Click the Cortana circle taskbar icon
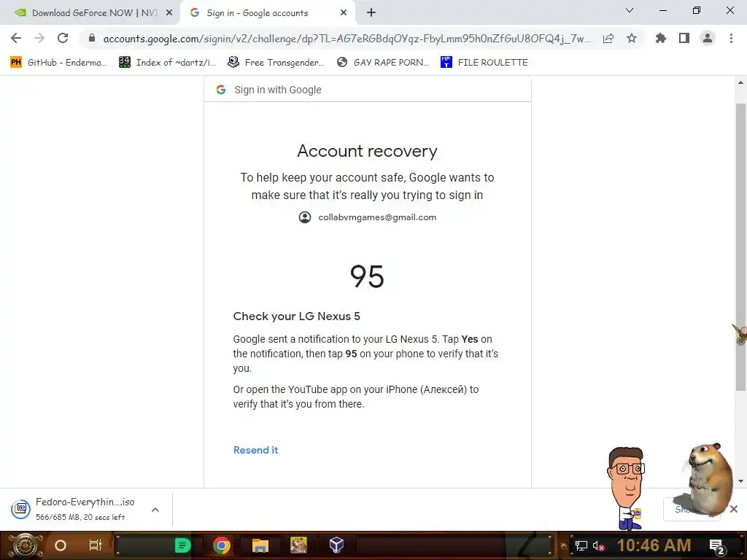This screenshot has width=747, height=560. (61, 545)
